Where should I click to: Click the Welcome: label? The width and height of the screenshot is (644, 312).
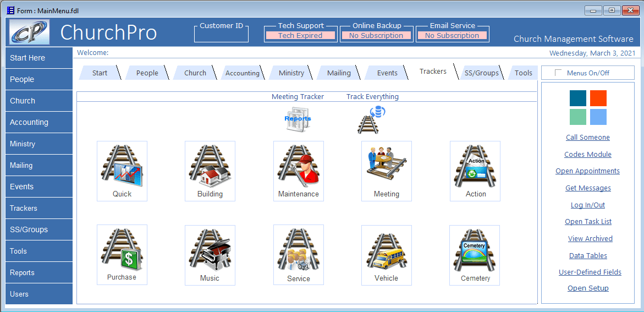93,53
